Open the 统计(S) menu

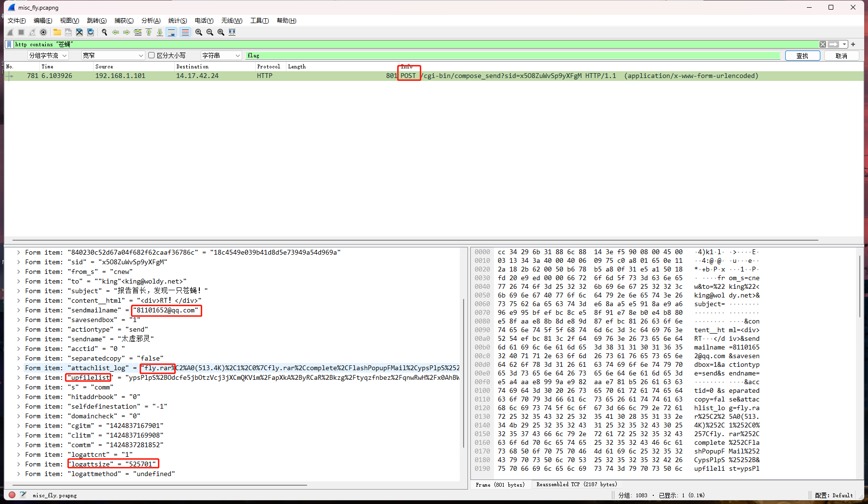[178, 20]
